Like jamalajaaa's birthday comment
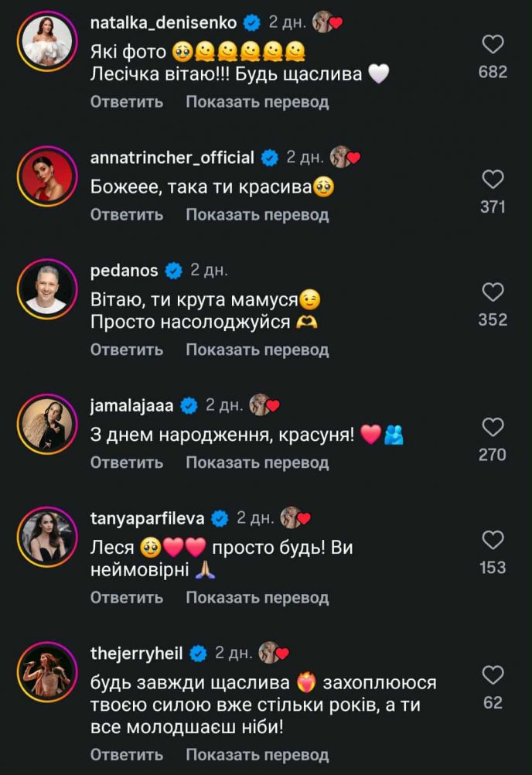The image size is (532, 775). tap(493, 427)
